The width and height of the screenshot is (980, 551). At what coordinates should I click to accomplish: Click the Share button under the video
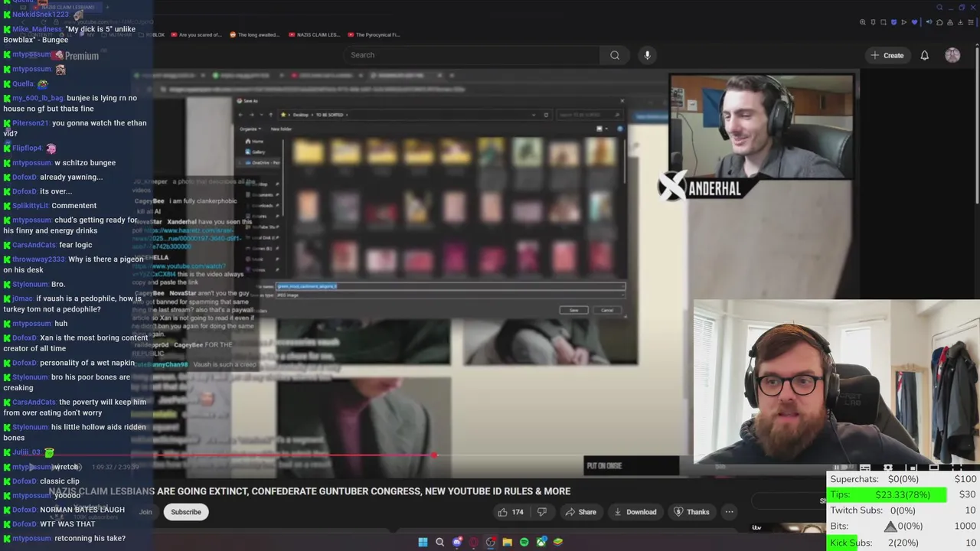(580, 512)
